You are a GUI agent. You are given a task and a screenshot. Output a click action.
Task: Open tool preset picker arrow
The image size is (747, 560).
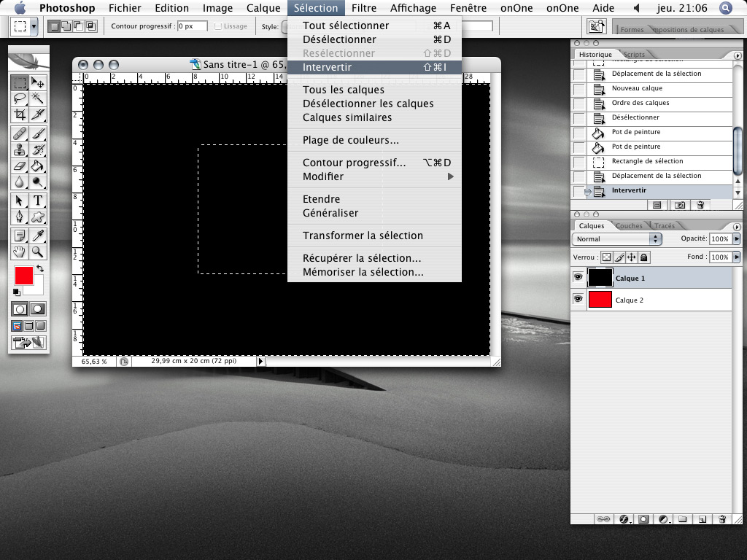(34, 27)
